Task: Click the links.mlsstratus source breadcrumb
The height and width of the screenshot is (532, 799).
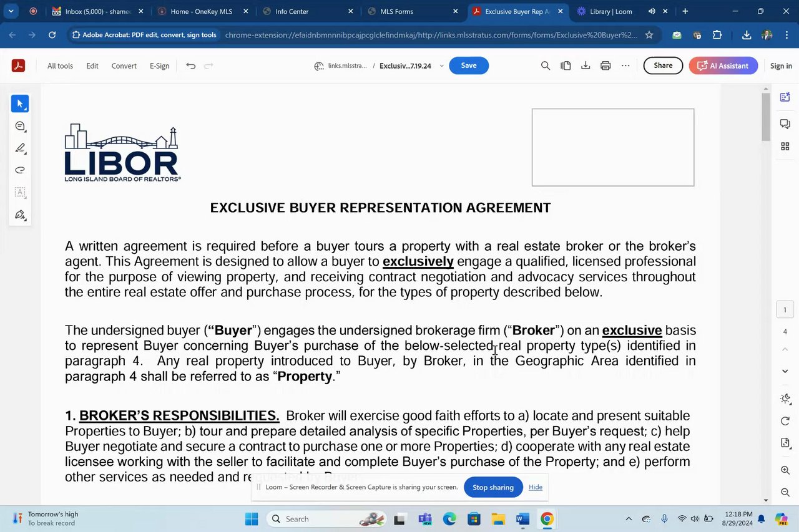Action: [x=341, y=65]
